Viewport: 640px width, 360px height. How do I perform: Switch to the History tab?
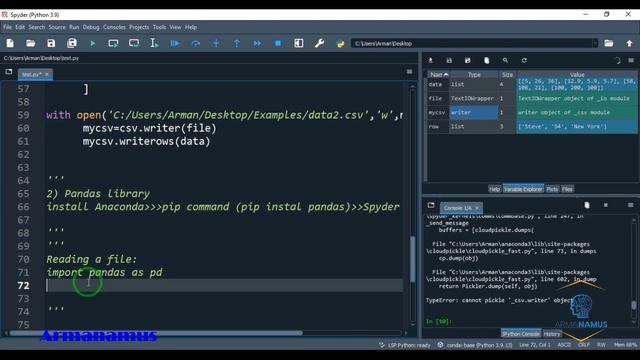point(552,334)
